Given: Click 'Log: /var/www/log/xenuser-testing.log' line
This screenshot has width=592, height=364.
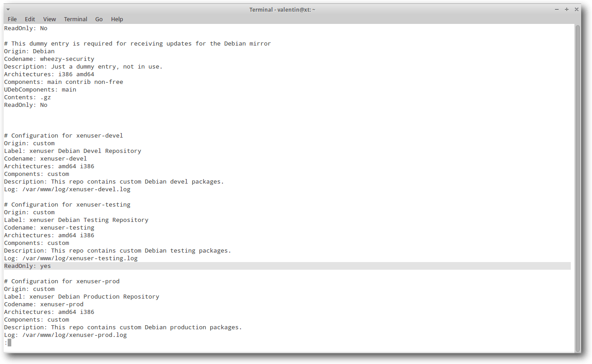Looking at the screenshot, I should (x=71, y=258).
